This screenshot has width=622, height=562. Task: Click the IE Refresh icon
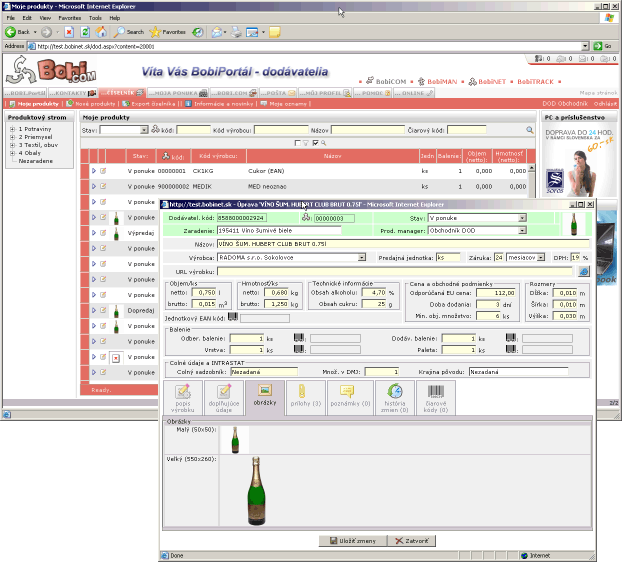(x=85, y=32)
